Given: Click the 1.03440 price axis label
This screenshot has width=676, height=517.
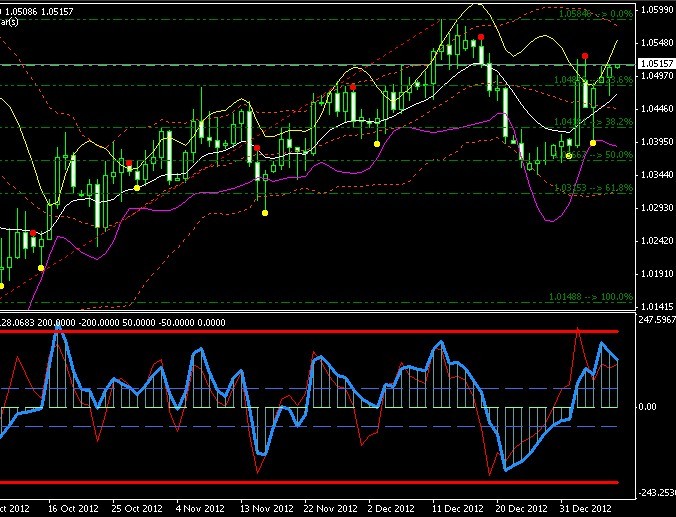Looking at the screenshot, I should (657, 175).
